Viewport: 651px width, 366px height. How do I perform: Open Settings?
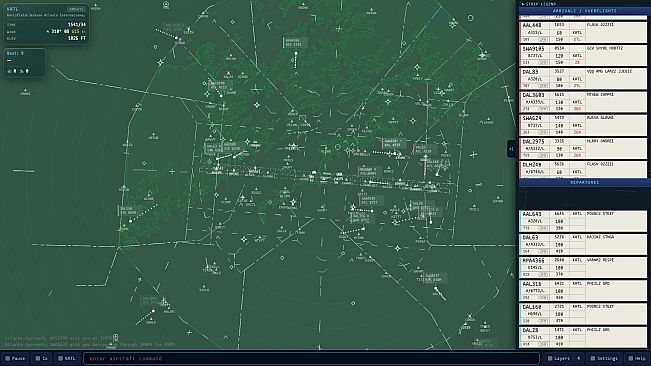point(604,358)
